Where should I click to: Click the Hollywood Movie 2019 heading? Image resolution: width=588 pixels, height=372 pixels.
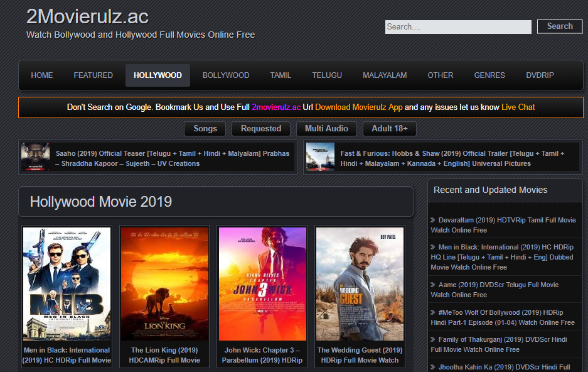point(101,202)
